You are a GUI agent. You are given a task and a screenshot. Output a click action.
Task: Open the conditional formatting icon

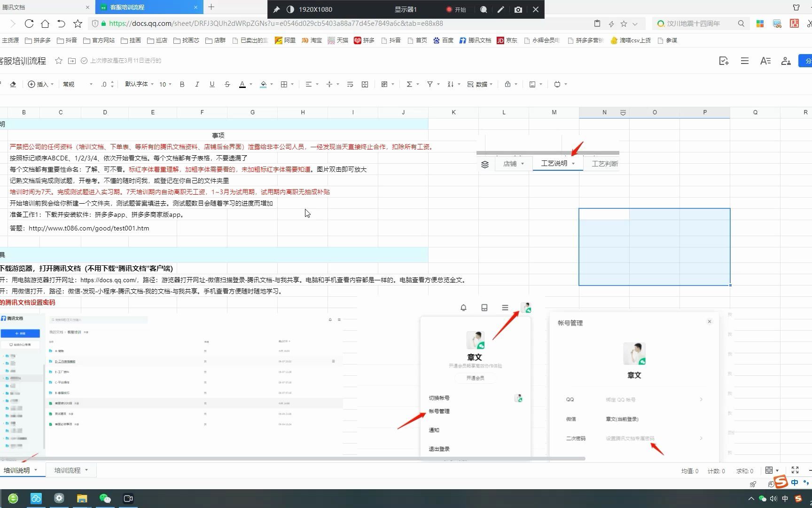tap(384, 84)
